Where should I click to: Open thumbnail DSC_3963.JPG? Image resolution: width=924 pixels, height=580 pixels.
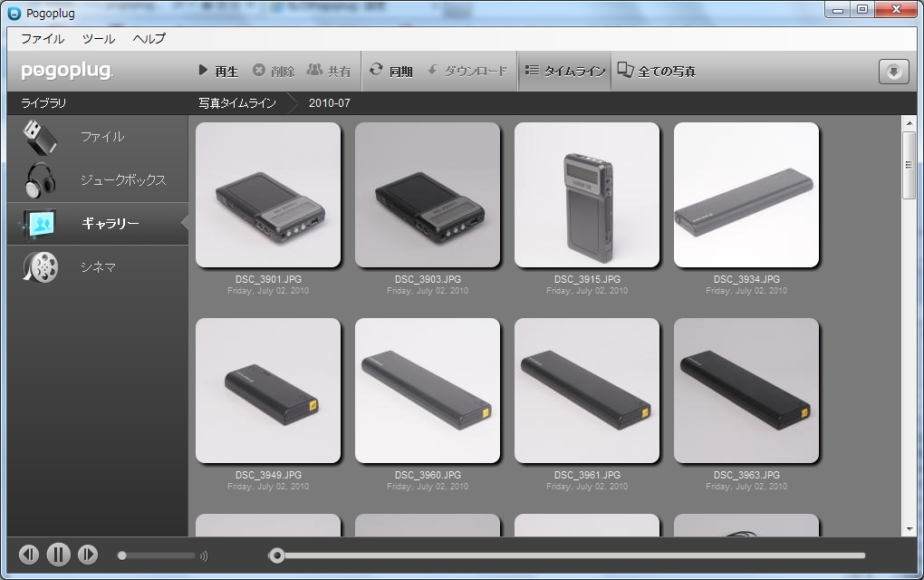pyautogui.click(x=746, y=391)
